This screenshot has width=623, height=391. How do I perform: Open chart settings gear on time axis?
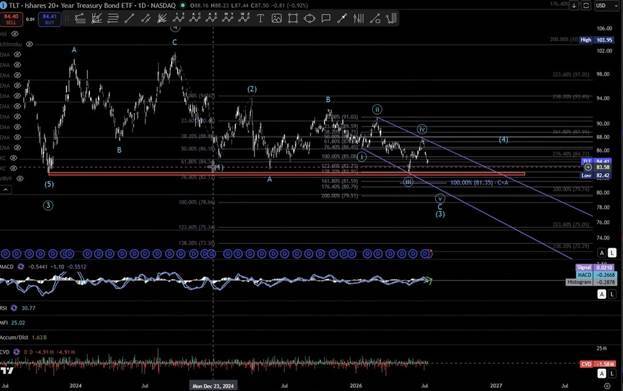pos(607,385)
